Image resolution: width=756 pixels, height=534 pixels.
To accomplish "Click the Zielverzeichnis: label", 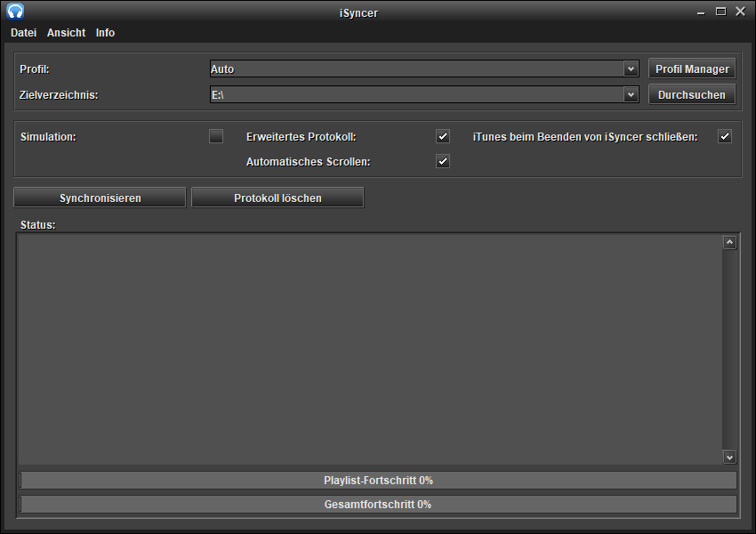I will point(59,95).
